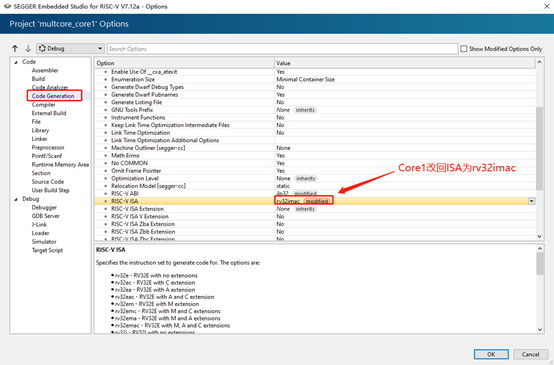This screenshot has width=554, height=365.
Task: Click options list scroll-down arrow
Action: 540,236
